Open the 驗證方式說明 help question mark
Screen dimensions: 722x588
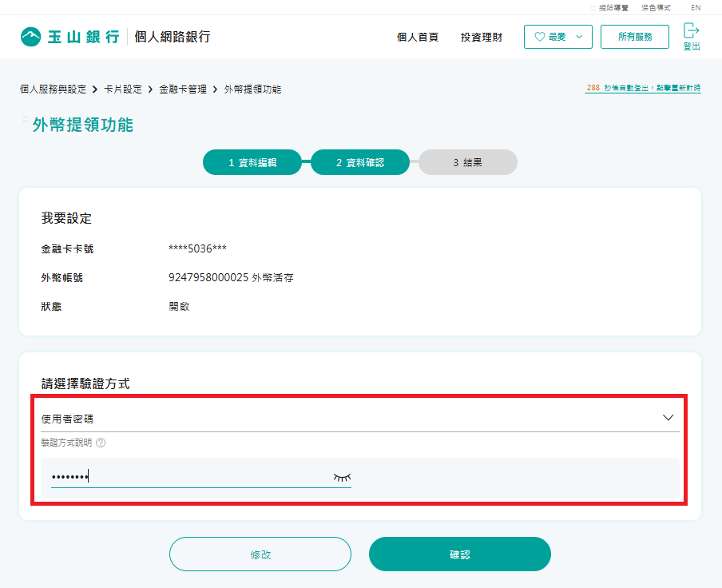click(101, 443)
